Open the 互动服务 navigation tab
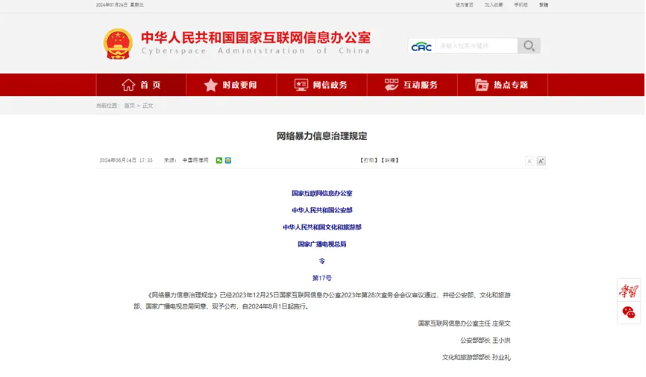646x377 pixels. coord(412,85)
